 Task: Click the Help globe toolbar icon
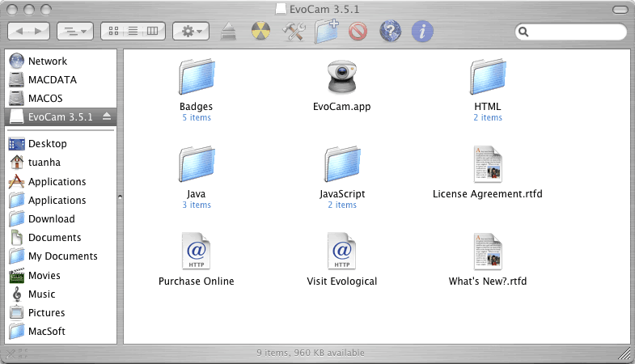click(391, 31)
